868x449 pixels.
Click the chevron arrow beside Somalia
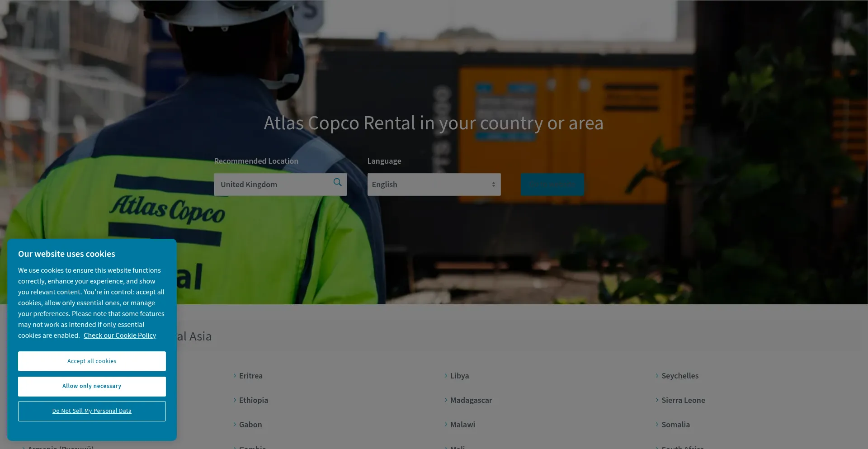point(657,424)
